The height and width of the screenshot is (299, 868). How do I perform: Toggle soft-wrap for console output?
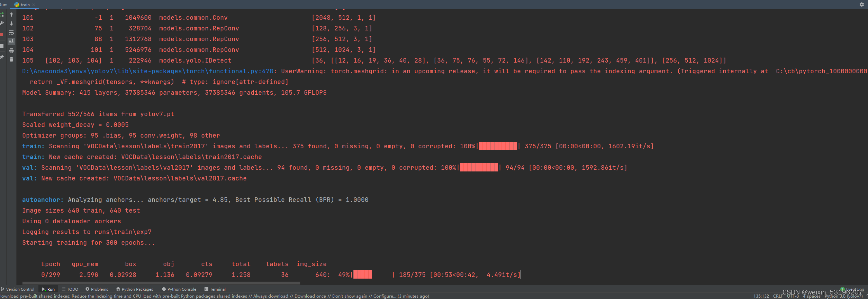[x=11, y=32]
